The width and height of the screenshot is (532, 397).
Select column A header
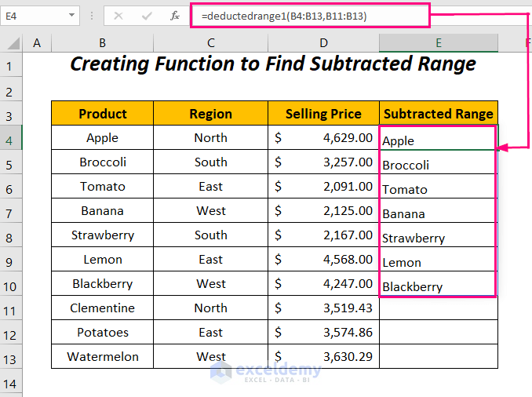click(x=37, y=43)
